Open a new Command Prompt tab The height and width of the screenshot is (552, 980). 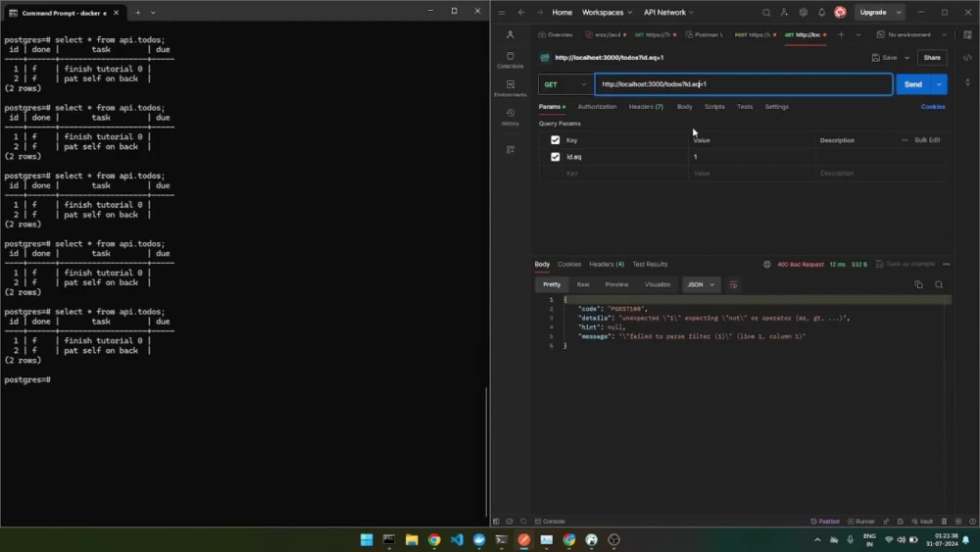point(138,13)
